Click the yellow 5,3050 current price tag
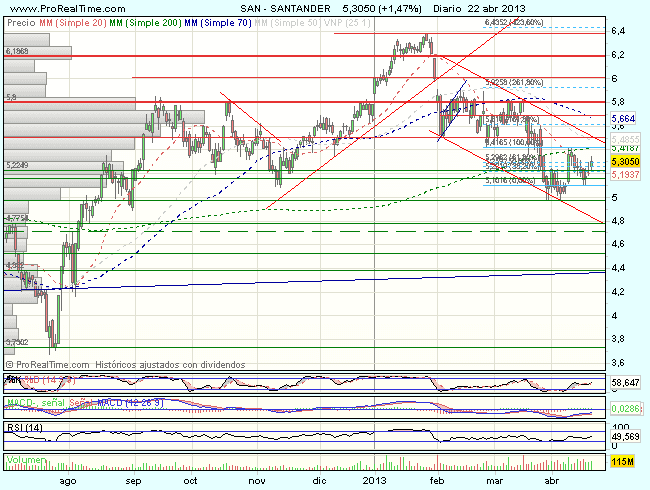 (x=627, y=160)
